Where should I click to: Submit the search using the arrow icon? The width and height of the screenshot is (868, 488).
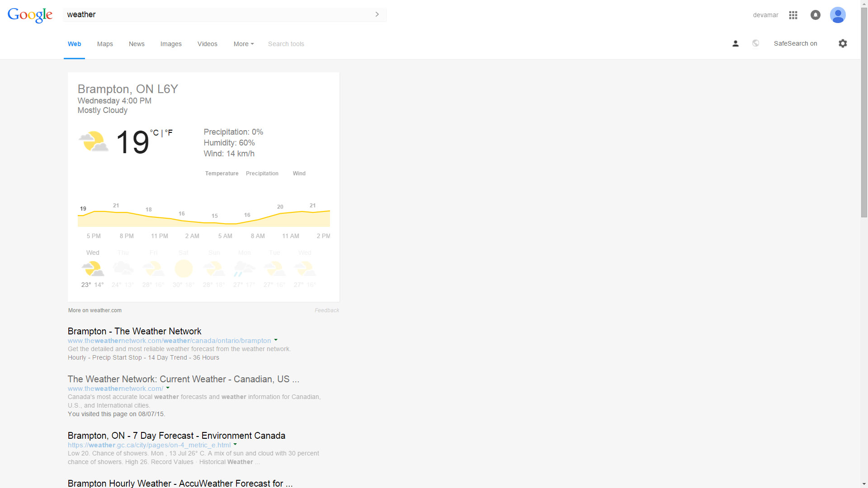tap(377, 14)
